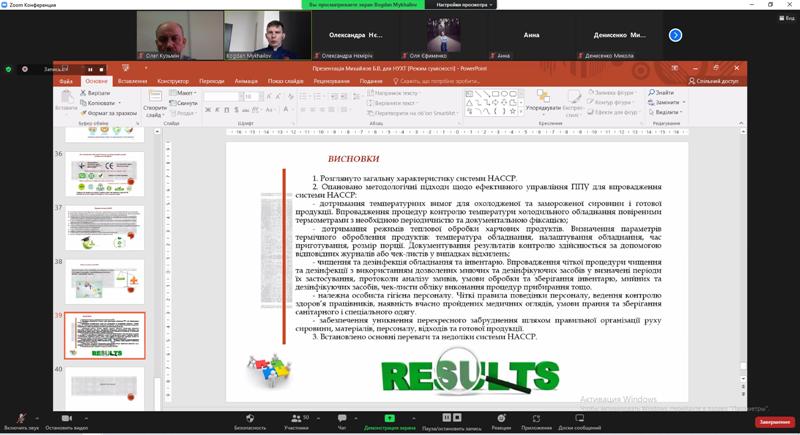The width and height of the screenshot is (800, 435).
Task: Click Формат за зразком paintbrush
Action: coord(108,113)
